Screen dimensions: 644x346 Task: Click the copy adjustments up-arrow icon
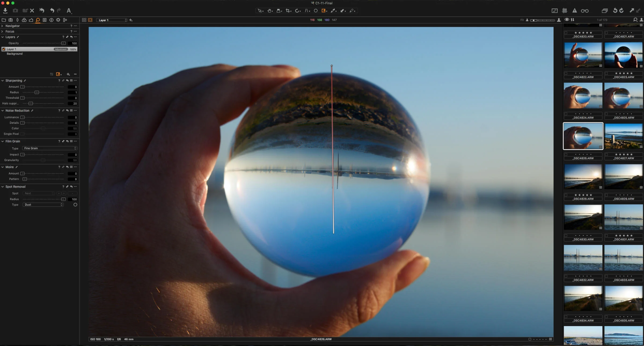(x=632, y=10)
